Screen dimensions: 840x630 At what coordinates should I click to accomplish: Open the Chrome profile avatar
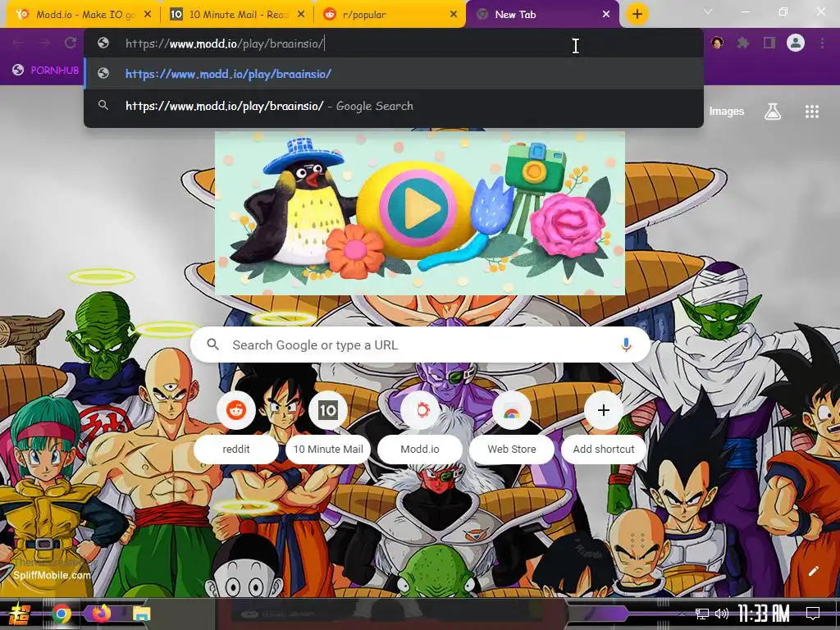pos(796,43)
